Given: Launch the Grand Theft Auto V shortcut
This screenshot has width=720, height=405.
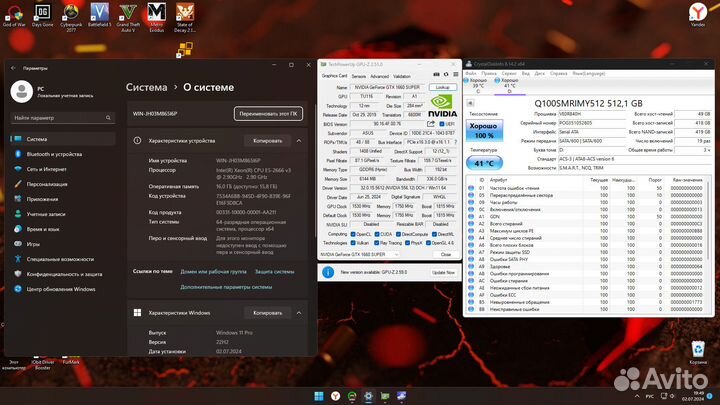Looking at the screenshot, I should (x=128, y=17).
